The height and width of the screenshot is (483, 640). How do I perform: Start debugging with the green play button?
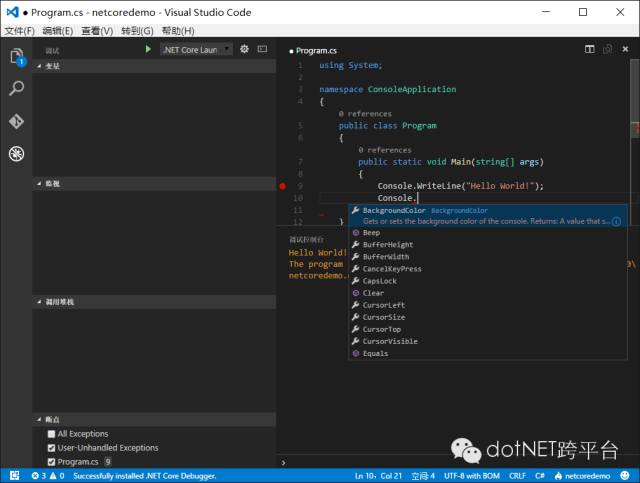click(148, 49)
